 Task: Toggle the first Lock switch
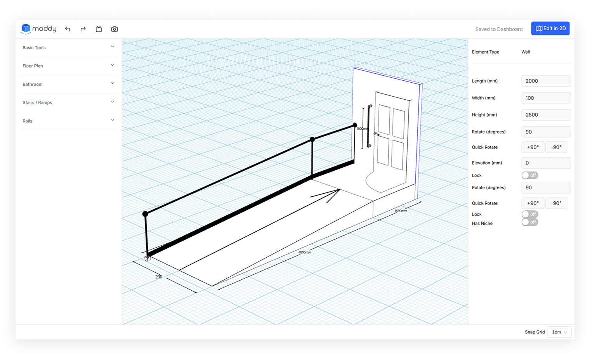click(529, 175)
